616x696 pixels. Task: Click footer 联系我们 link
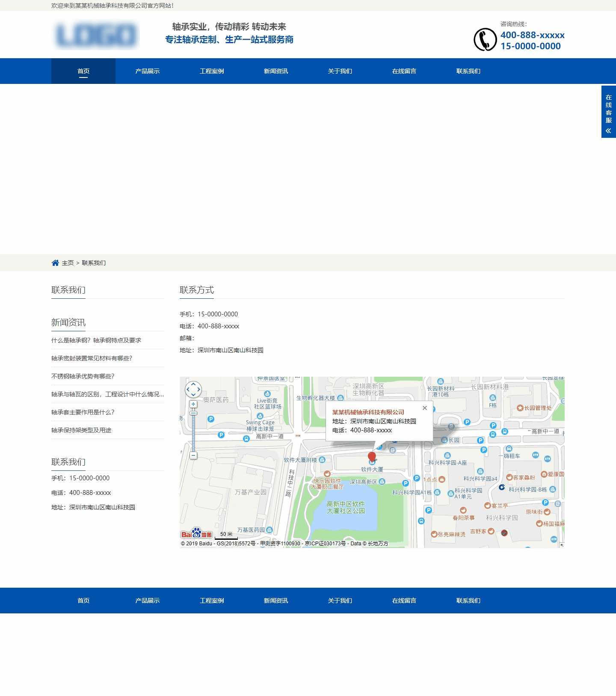pyautogui.click(x=468, y=601)
